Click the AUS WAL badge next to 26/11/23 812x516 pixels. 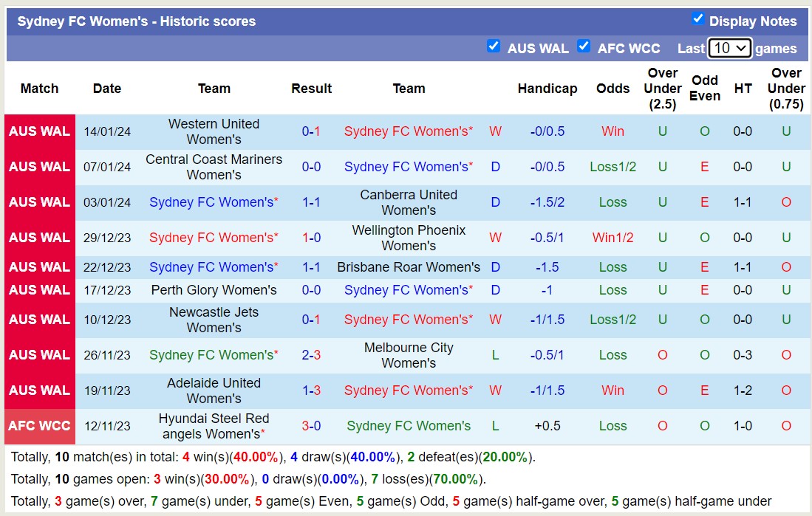[x=39, y=354]
